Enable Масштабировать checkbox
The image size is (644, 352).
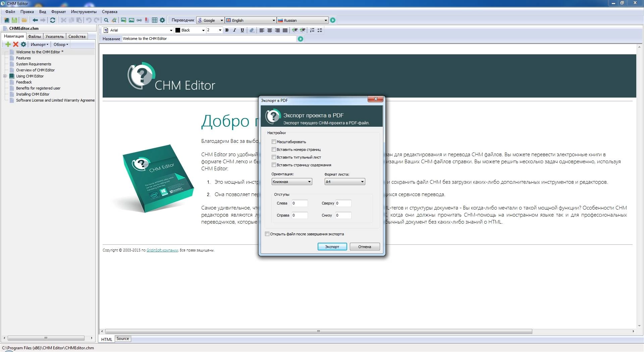pos(274,141)
